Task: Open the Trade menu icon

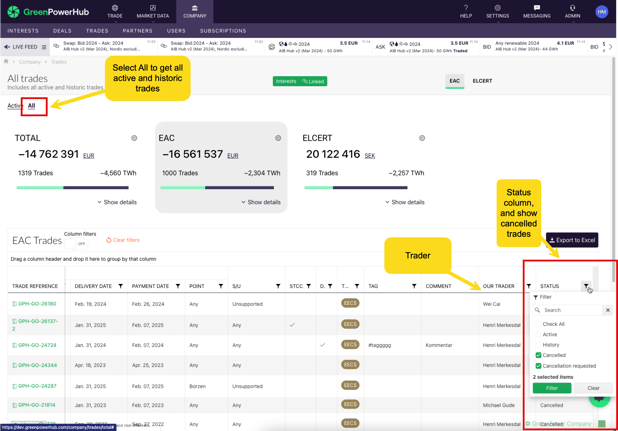Action: click(115, 8)
